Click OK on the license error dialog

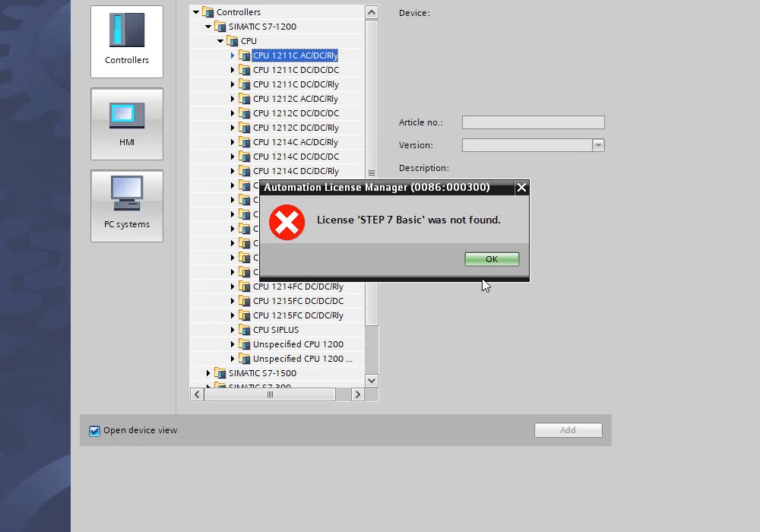pyautogui.click(x=491, y=258)
